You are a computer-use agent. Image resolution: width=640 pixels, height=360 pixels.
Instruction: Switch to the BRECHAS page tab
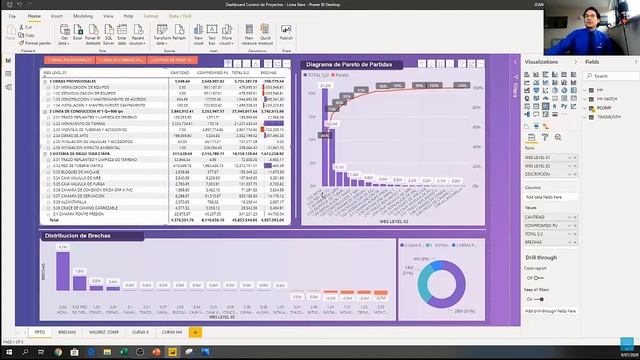coord(67,333)
